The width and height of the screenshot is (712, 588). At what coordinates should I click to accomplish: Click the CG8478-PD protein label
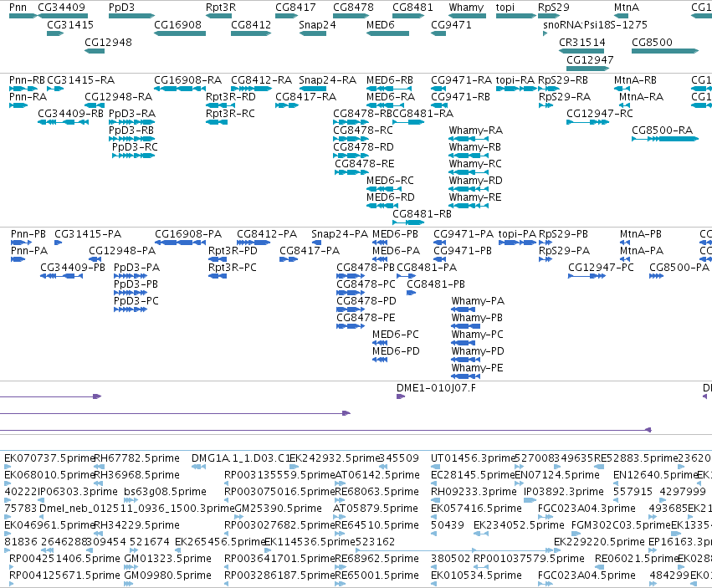coord(366,300)
